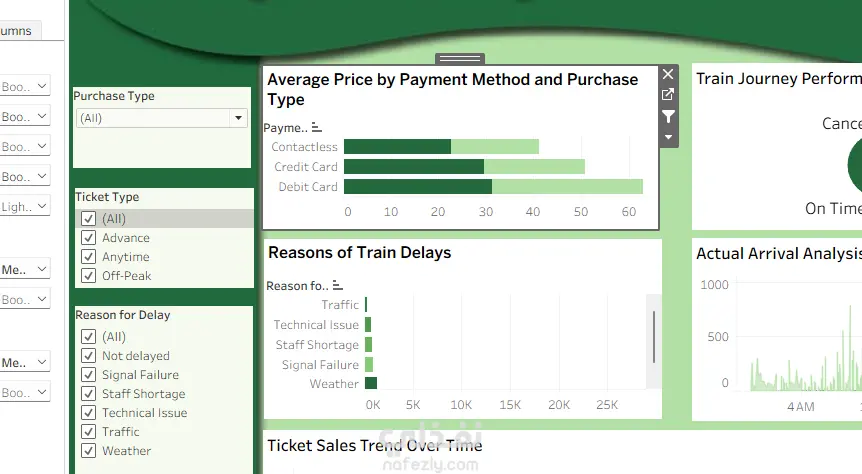Viewport: 862px width, 474px height.
Task: Uncheck the Weather delay reason
Action: click(89, 451)
